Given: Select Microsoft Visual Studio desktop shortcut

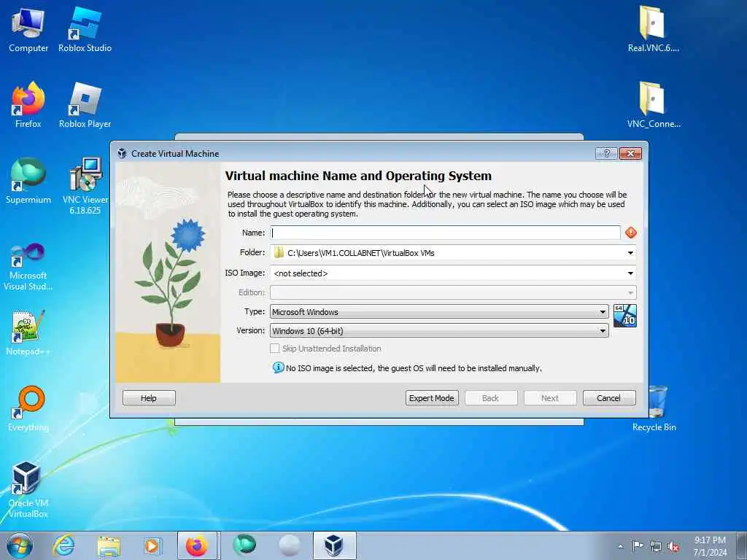Looking at the screenshot, I should pos(28,267).
